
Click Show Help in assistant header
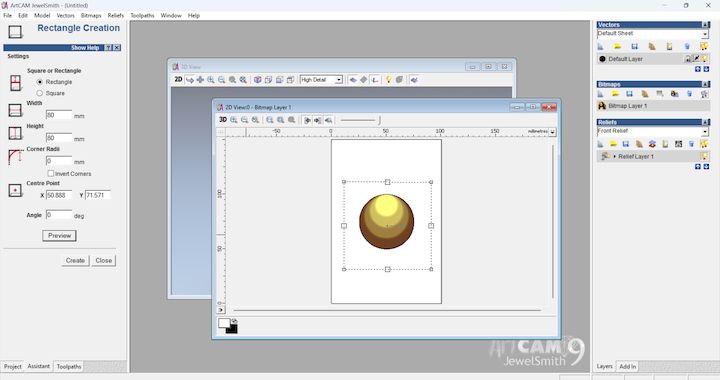pos(85,48)
